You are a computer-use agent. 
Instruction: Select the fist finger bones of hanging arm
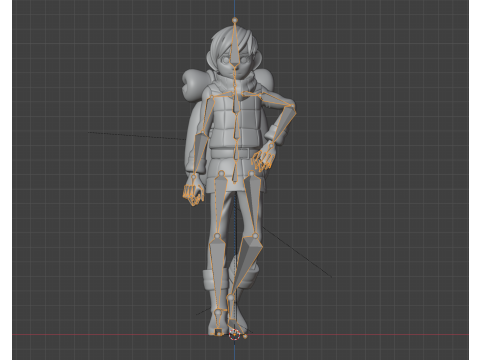[193, 194]
